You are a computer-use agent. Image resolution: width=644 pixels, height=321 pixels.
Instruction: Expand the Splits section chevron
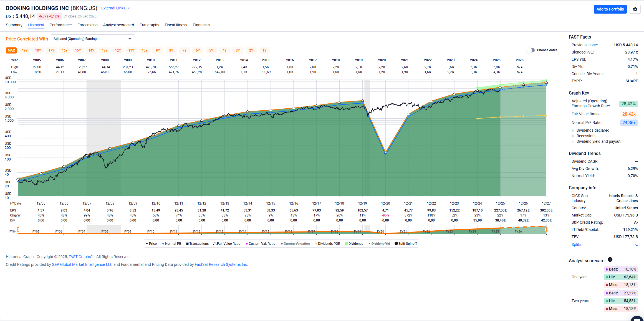(637, 245)
